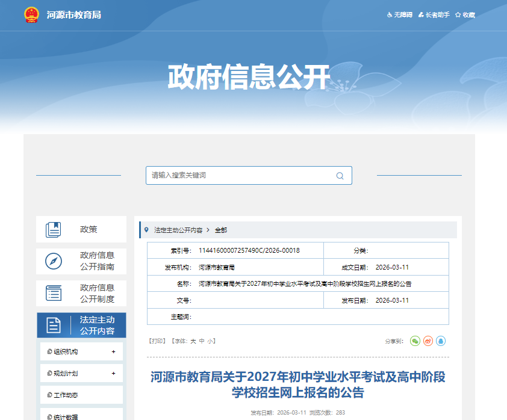Click the search magnifier icon

coord(340,176)
